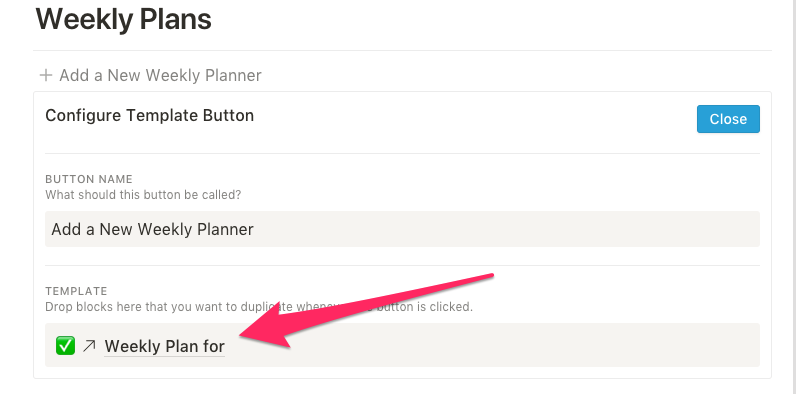Click the green checkmark emoji in the template
The width and height of the screenshot is (796, 394).
[x=65, y=346]
